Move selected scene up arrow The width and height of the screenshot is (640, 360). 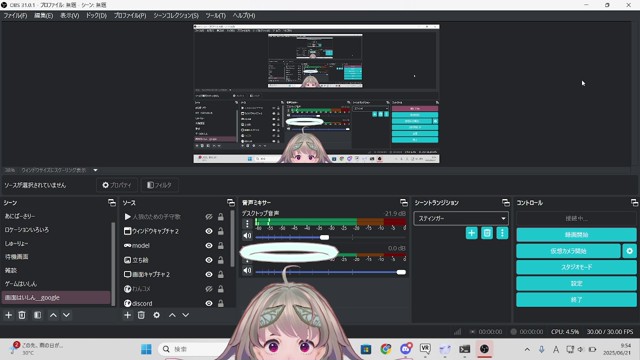53,315
